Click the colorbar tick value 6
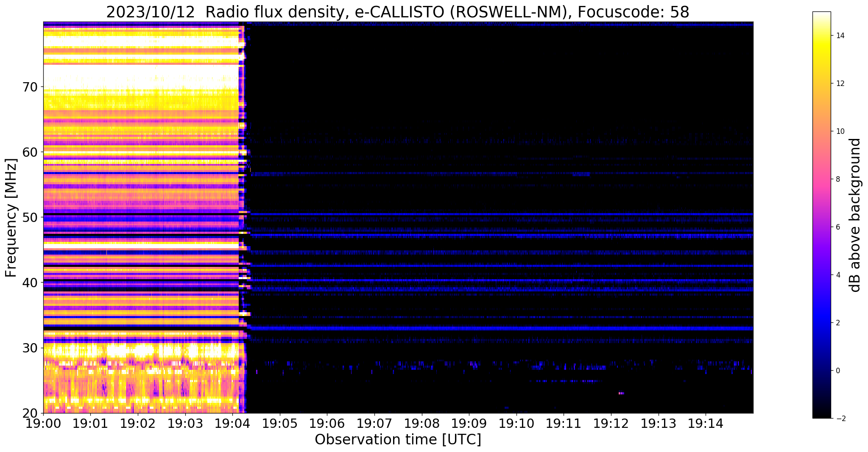The image size is (868, 452). pos(837,227)
